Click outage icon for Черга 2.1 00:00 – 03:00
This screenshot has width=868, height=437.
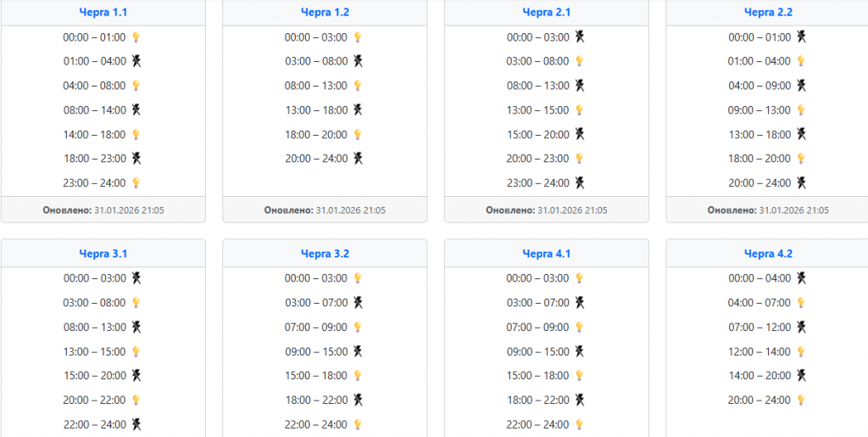tap(580, 37)
